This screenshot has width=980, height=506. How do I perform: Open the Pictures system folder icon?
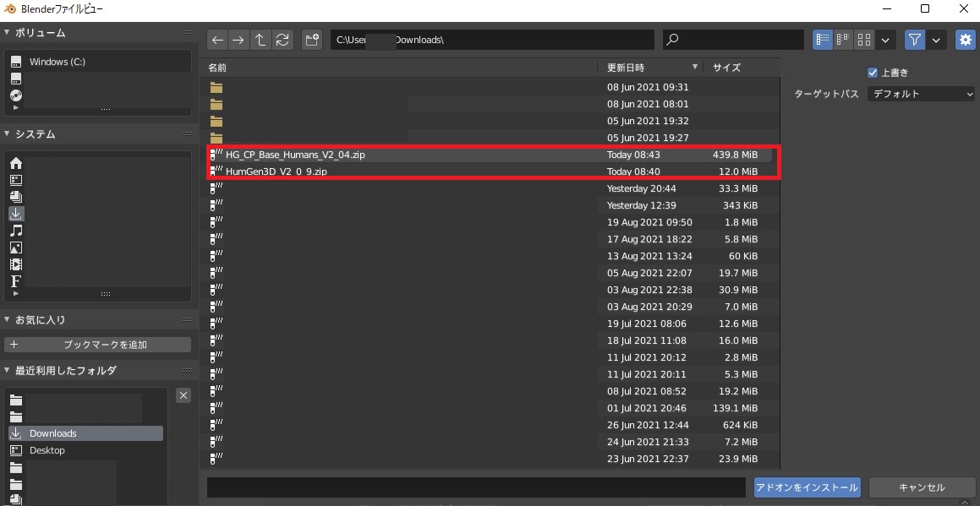pos(16,248)
